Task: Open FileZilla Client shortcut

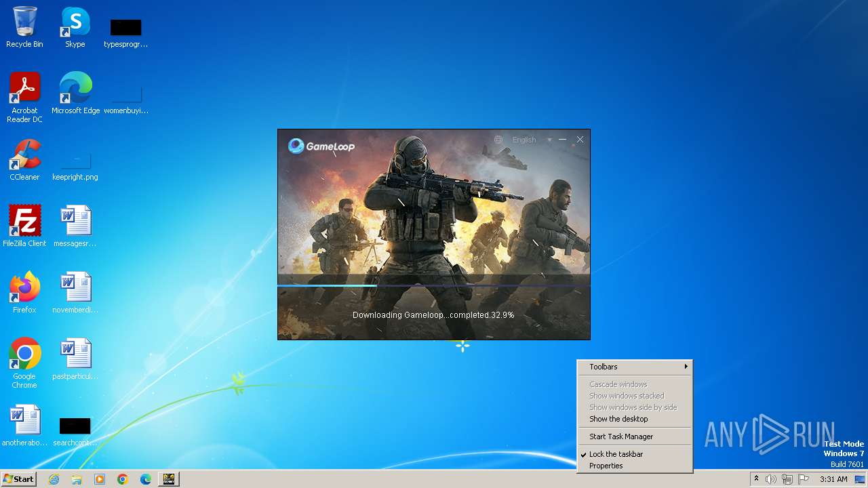Action: point(24,226)
